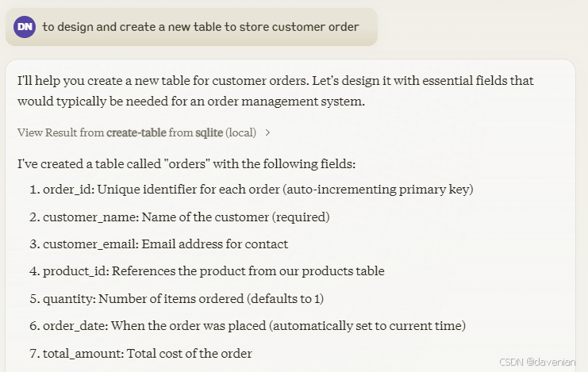Click the bold "sqlite" server name
The image size is (588, 372).
[209, 132]
